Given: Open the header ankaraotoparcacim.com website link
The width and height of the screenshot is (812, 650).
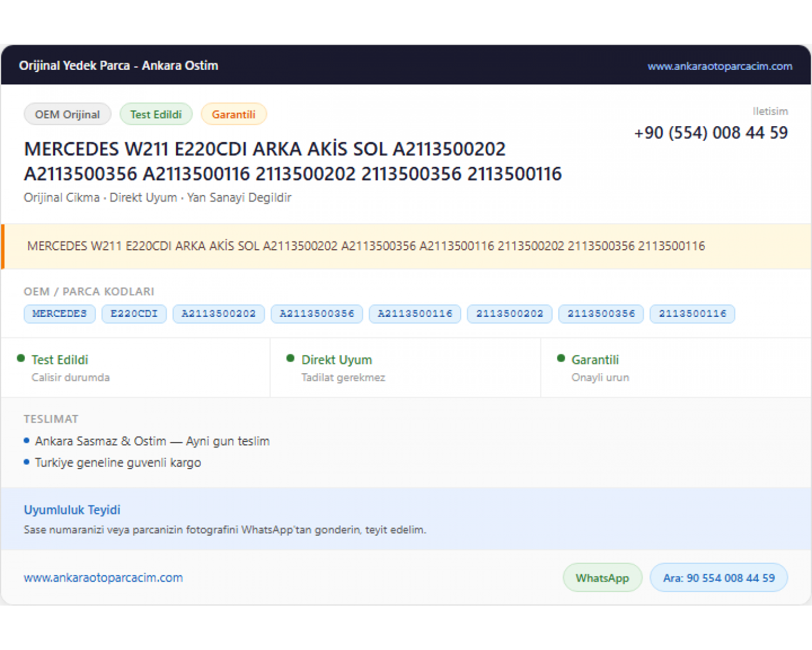Looking at the screenshot, I should pos(719,66).
